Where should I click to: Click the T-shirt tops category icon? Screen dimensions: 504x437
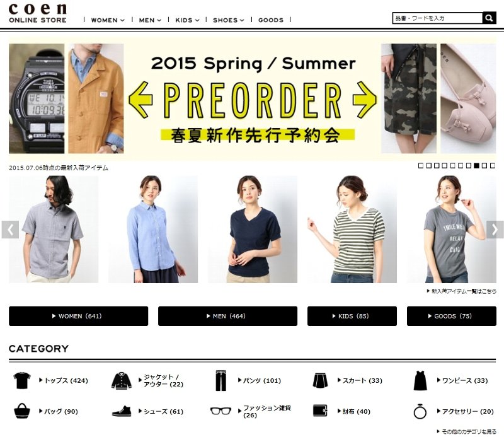pyautogui.click(x=22, y=380)
